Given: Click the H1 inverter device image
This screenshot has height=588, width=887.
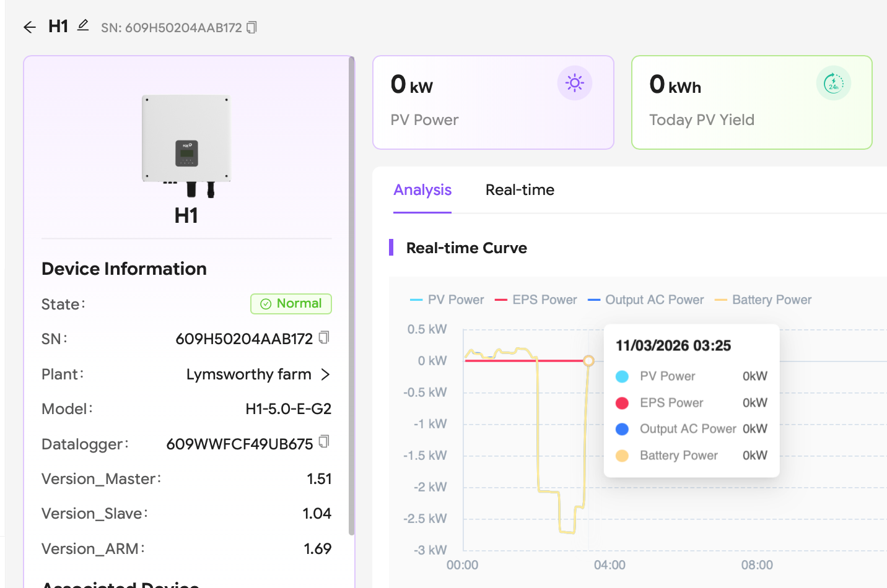Looking at the screenshot, I should (x=186, y=145).
